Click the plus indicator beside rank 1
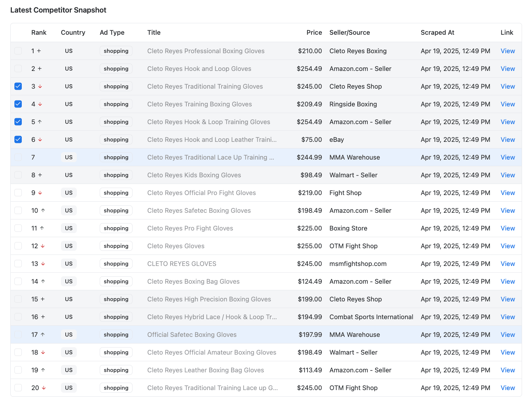Screen dimensions: 532x403 tap(39, 51)
